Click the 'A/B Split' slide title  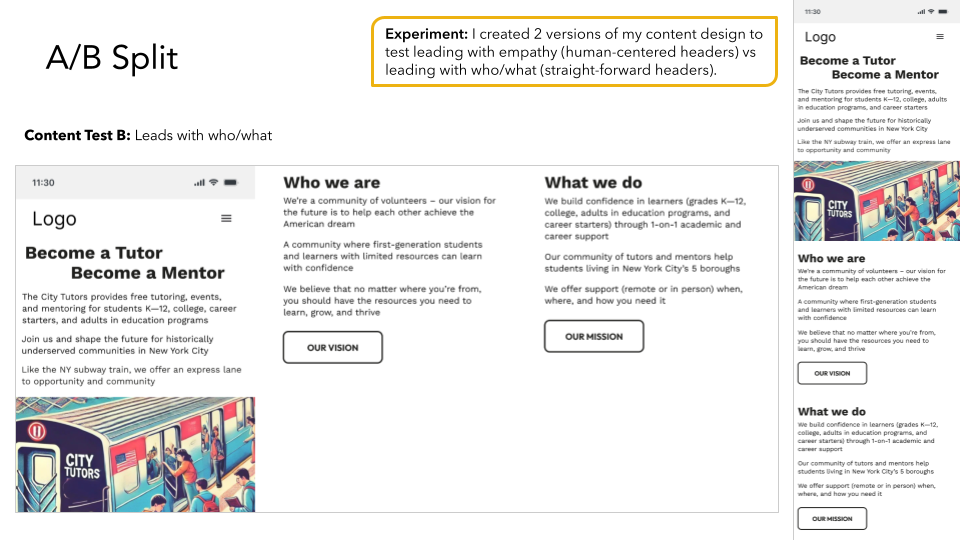112,58
